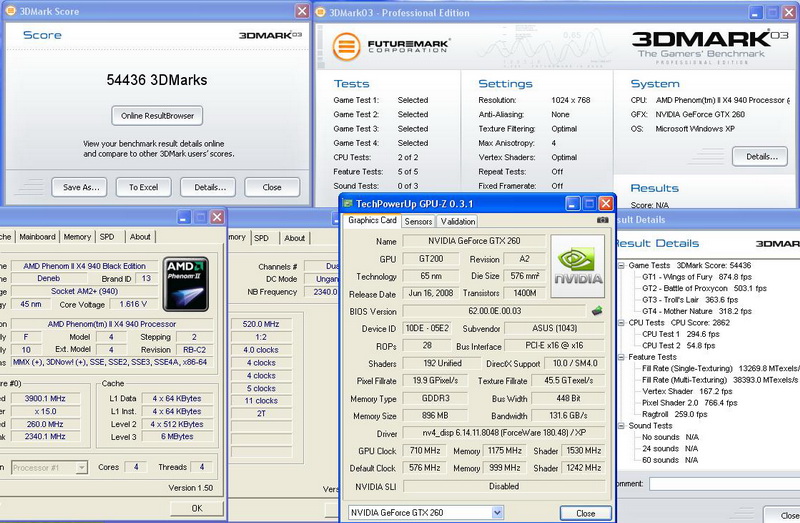Click the 131.6 GB/s Bandwidth value
Screen dimensions: 800x523
568,415
